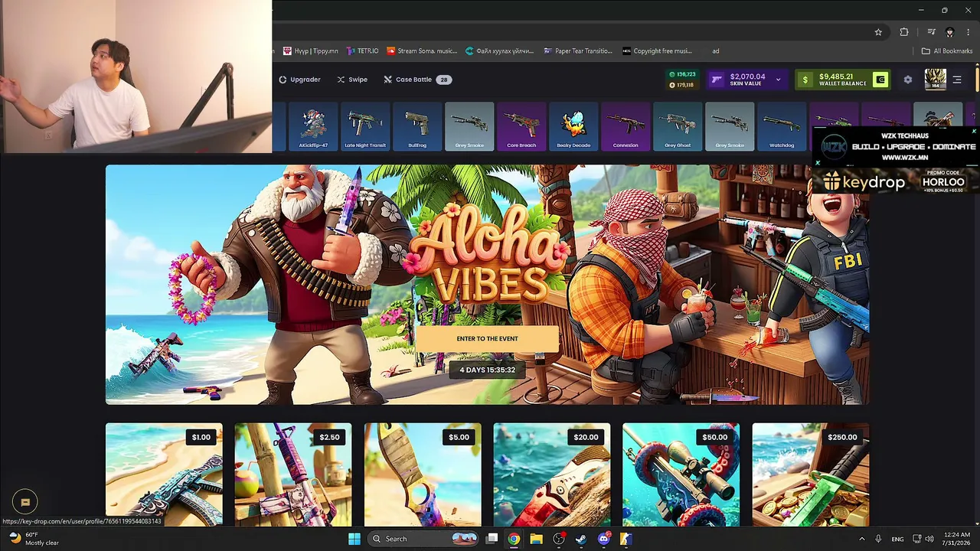Viewport: 980px width, 551px height.
Task: Click the 4 DAYS event countdown timer
Action: [487, 370]
